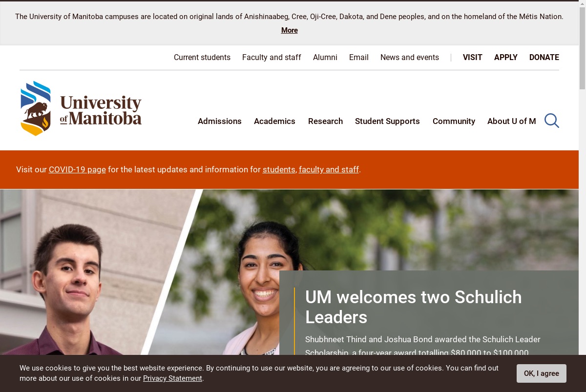Expand the Admissions menu
The height and width of the screenshot is (392, 586).
(220, 121)
